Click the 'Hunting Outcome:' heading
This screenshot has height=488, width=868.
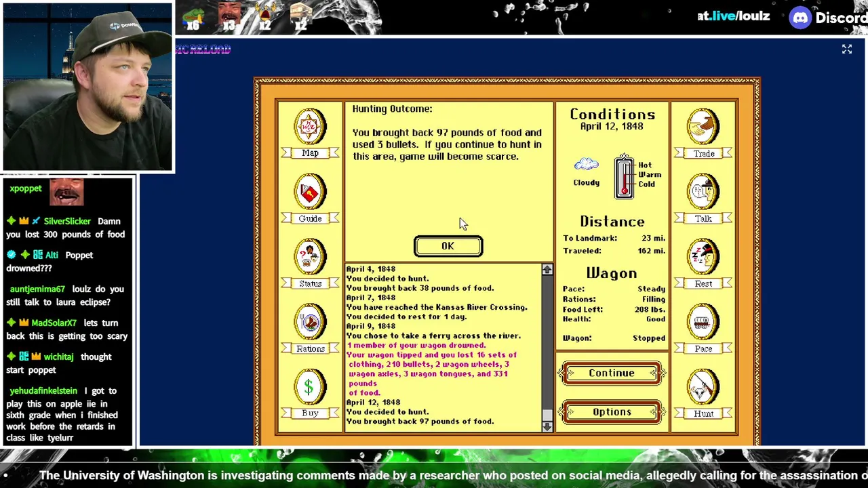click(x=392, y=109)
